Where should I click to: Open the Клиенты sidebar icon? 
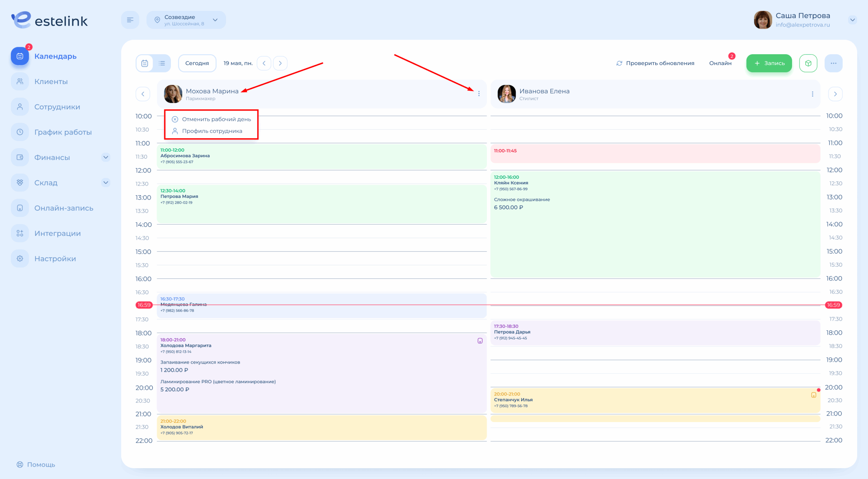click(20, 81)
